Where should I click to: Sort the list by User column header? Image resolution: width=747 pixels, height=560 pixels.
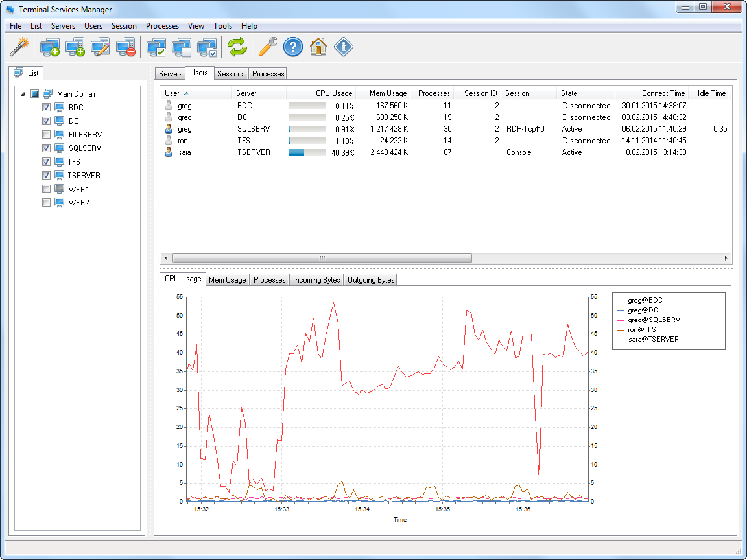pyautogui.click(x=172, y=93)
